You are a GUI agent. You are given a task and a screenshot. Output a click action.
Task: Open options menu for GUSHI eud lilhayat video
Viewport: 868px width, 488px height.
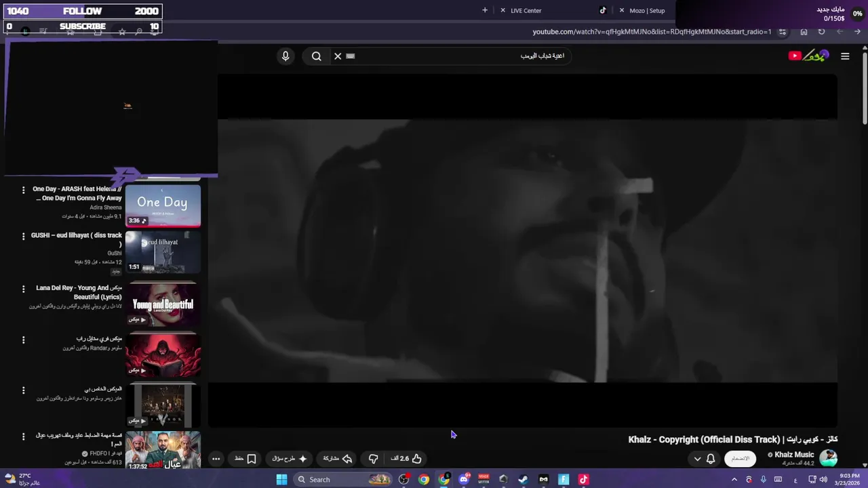[23, 237]
